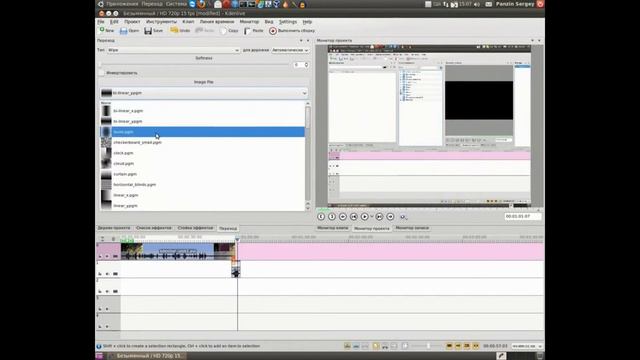Toggle mute on audio track 4

click(x=107, y=327)
